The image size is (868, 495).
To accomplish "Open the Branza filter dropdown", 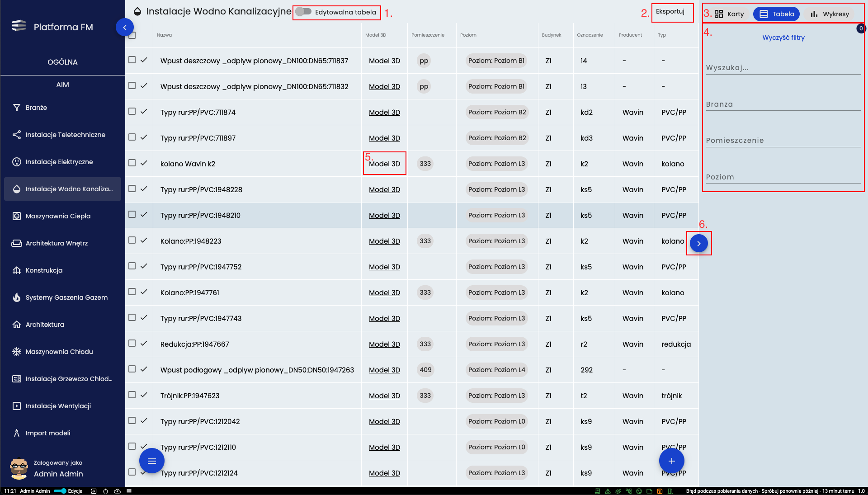I will click(783, 104).
